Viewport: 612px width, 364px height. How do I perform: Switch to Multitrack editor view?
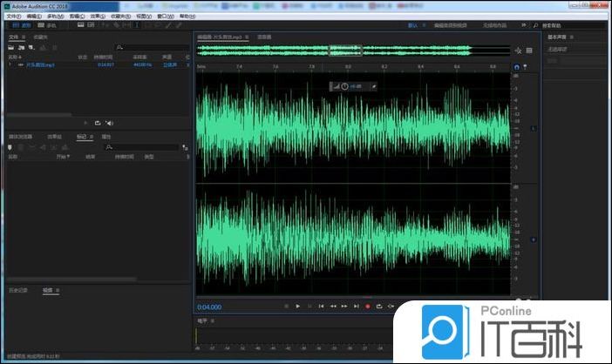coord(46,26)
